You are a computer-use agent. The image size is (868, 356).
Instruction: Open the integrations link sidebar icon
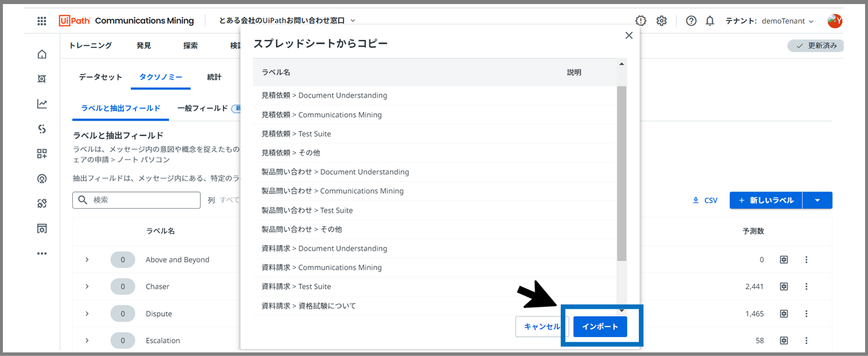pos(42,203)
